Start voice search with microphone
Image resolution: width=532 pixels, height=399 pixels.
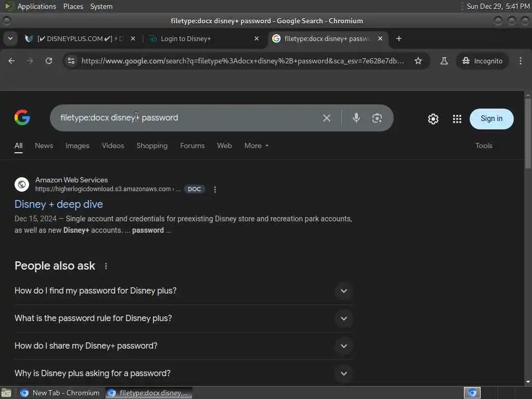(x=356, y=118)
